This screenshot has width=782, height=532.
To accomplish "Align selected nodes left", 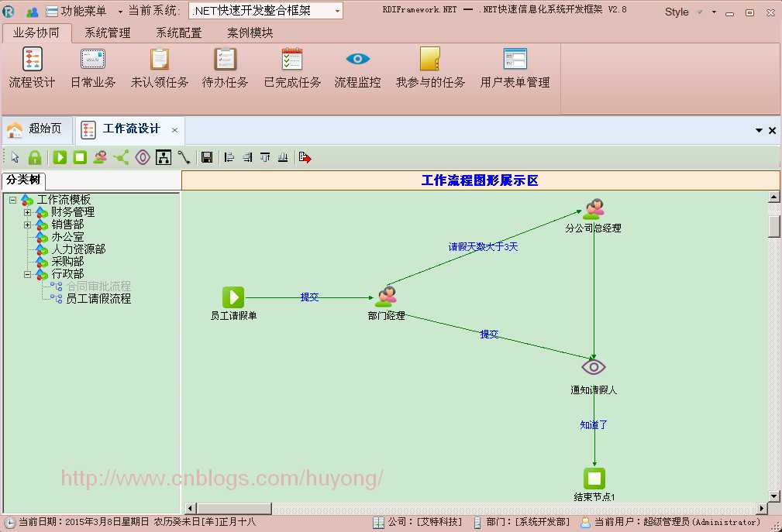I will (x=229, y=157).
